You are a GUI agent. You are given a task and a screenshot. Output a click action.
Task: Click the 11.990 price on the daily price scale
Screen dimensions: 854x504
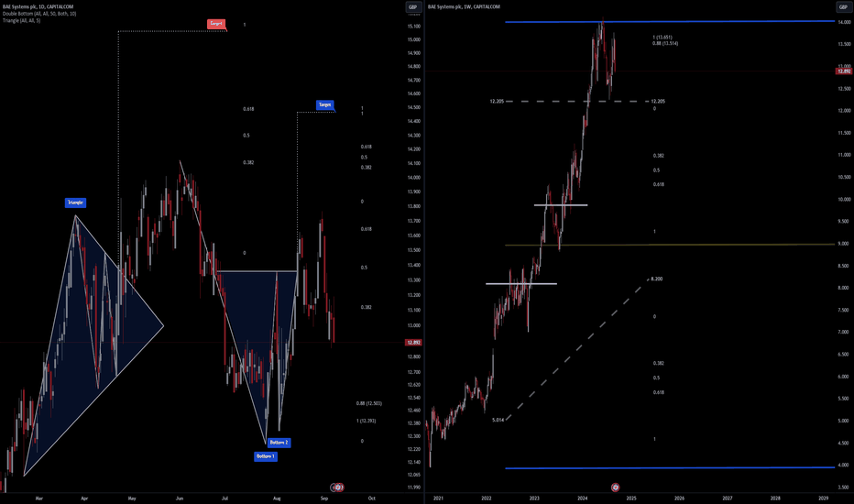click(414, 488)
